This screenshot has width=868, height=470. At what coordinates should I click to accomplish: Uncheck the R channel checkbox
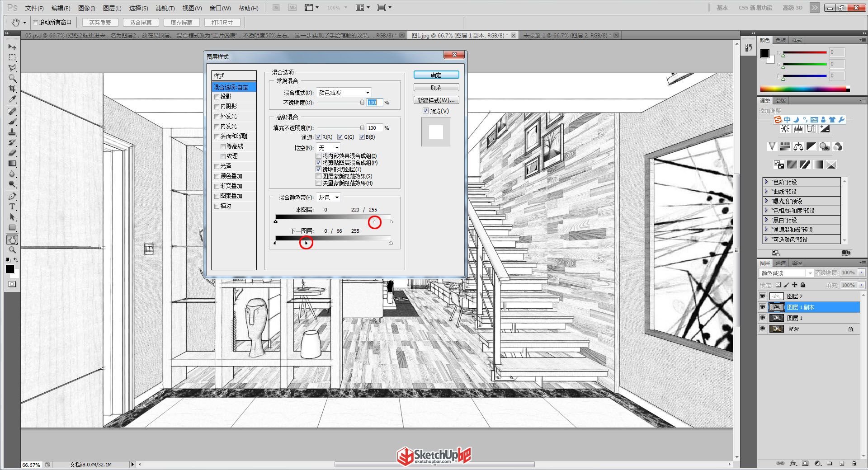[318, 137]
